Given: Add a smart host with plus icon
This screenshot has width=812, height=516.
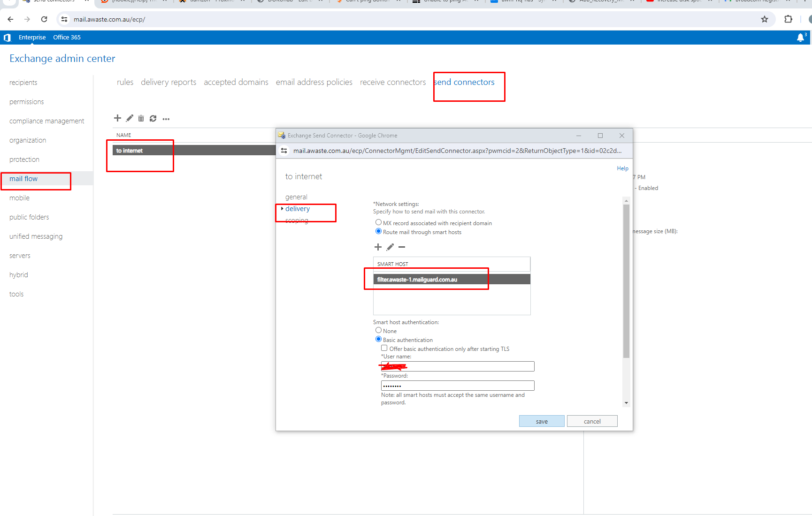Looking at the screenshot, I should click(x=378, y=247).
